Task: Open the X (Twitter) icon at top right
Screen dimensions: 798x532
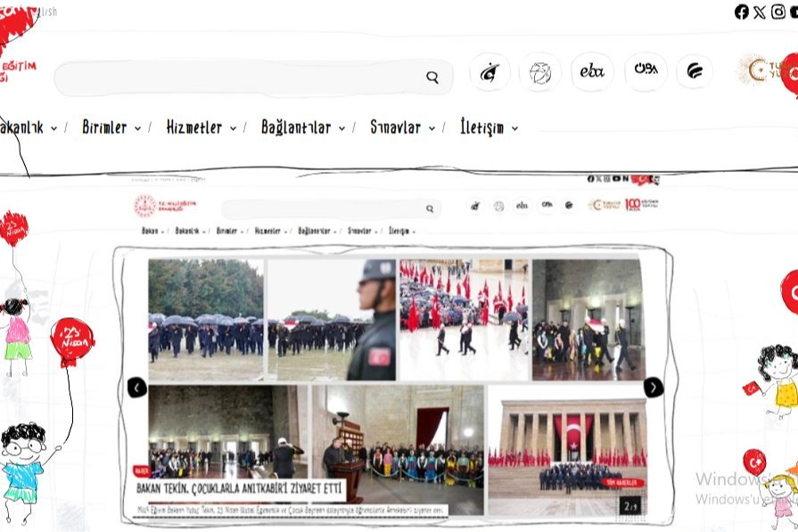Action: pos(760,12)
